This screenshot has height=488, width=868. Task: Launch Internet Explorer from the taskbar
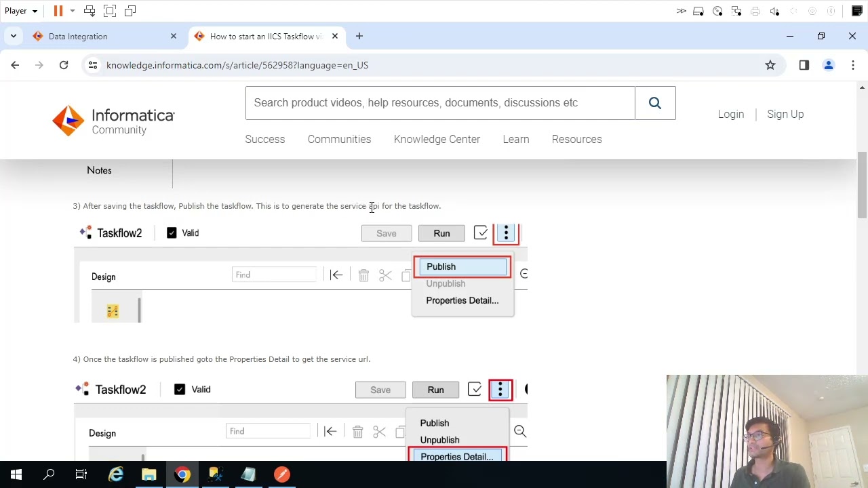click(116, 474)
